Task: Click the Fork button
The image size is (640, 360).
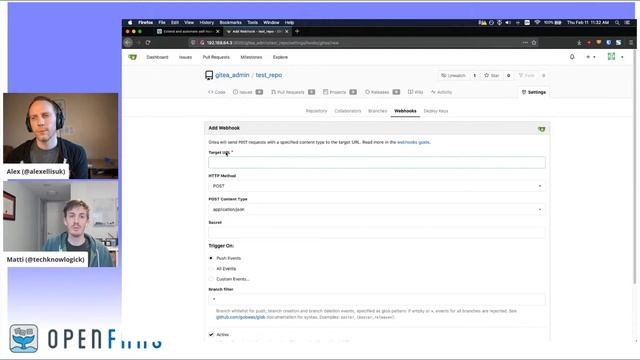Action: click(x=527, y=76)
